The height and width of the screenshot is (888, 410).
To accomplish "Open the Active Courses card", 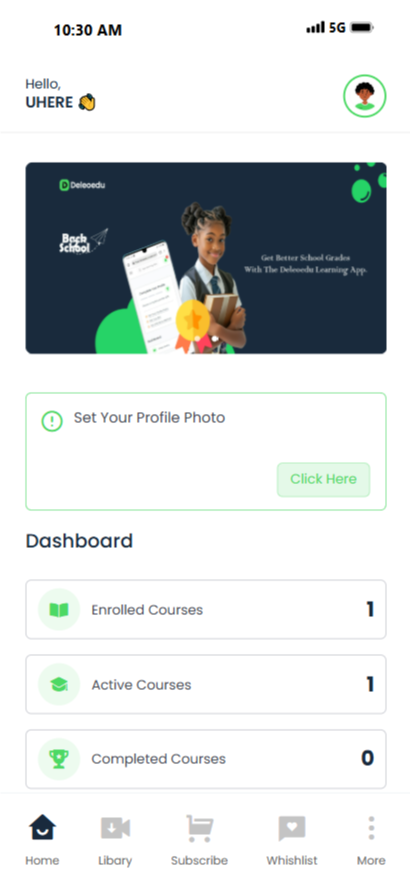I will click(x=206, y=685).
